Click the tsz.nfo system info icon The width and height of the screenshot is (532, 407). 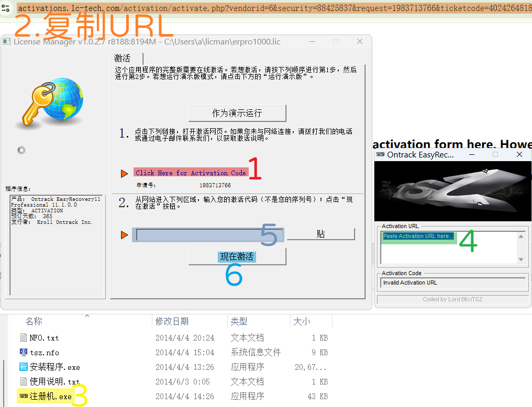pyautogui.click(x=24, y=352)
